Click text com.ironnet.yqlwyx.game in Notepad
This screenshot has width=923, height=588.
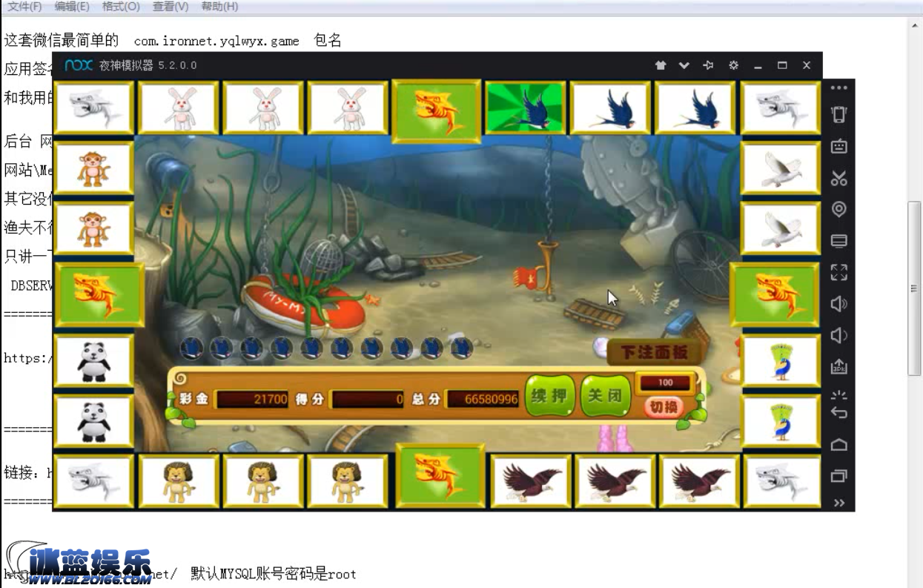[x=216, y=42]
